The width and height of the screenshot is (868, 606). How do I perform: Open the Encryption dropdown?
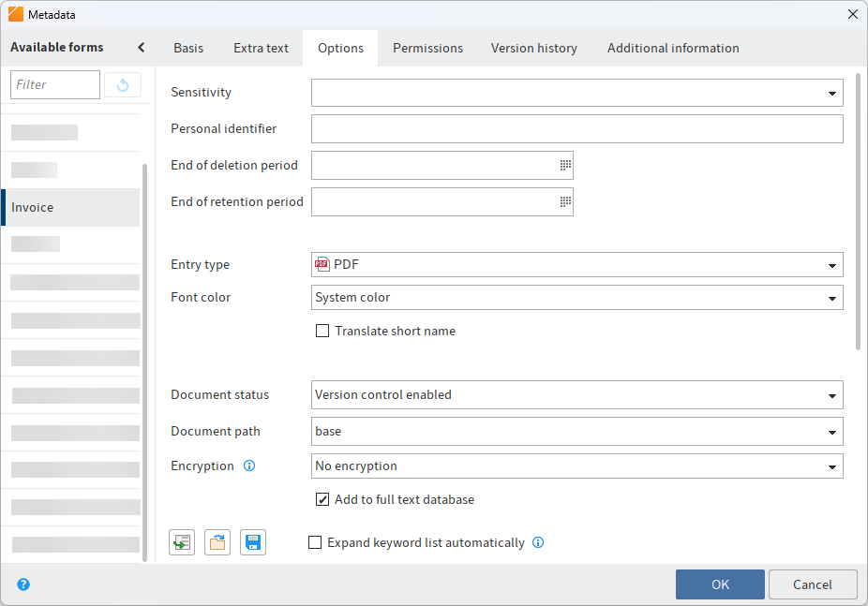[831, 466]
